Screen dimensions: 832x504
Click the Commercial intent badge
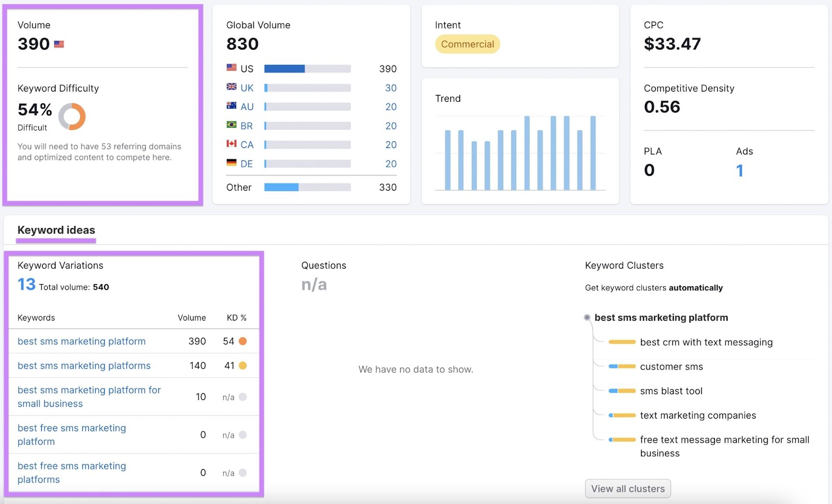pos(467,44)
